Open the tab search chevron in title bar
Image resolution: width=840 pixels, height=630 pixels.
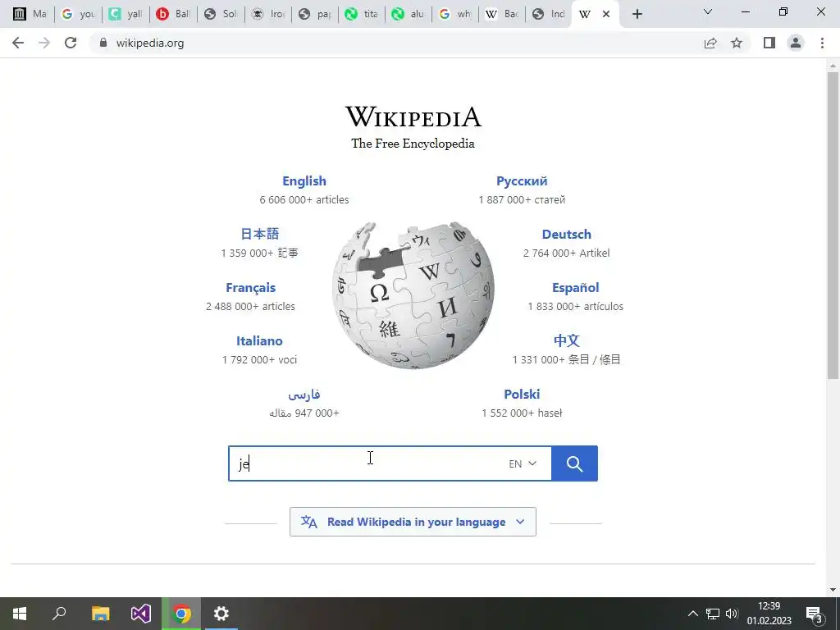pos(708,11)
